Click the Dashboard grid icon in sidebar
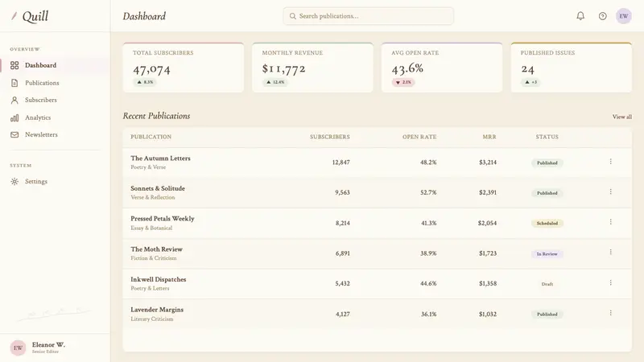Viewport: 644px width, 362px height. point(14,65)
